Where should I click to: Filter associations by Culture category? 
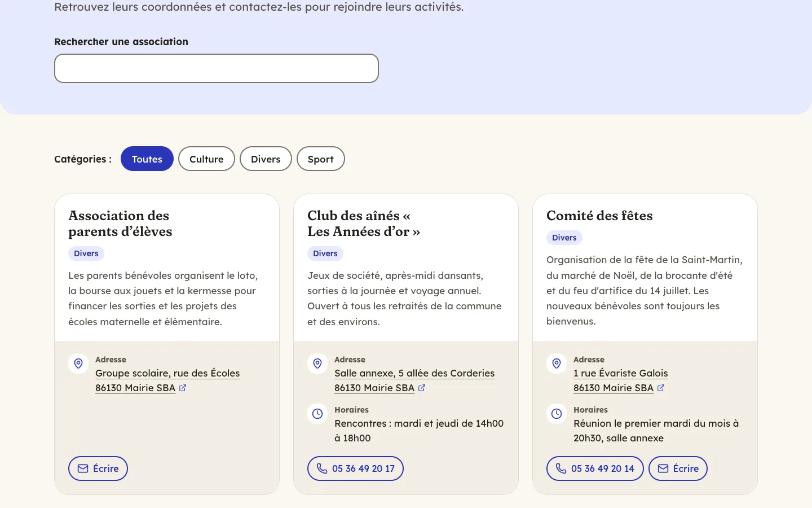206,159
